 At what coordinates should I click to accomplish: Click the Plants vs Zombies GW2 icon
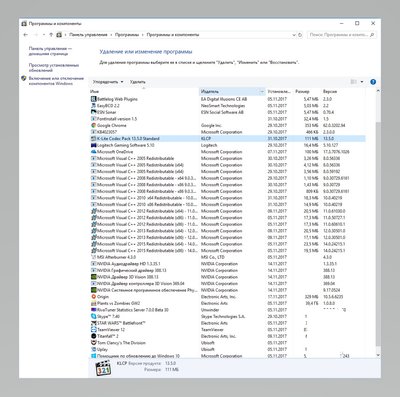pos(94,303)
